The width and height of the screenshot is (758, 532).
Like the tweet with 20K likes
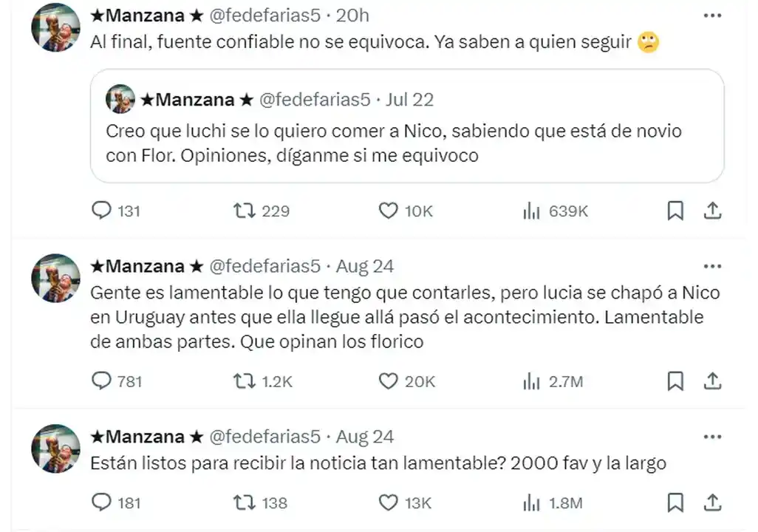(x=389, y=381)
